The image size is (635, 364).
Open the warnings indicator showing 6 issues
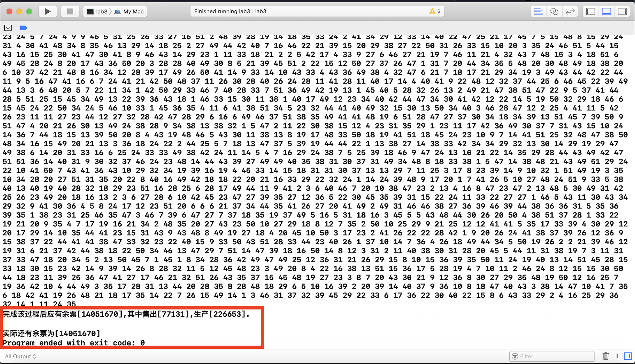435,11
